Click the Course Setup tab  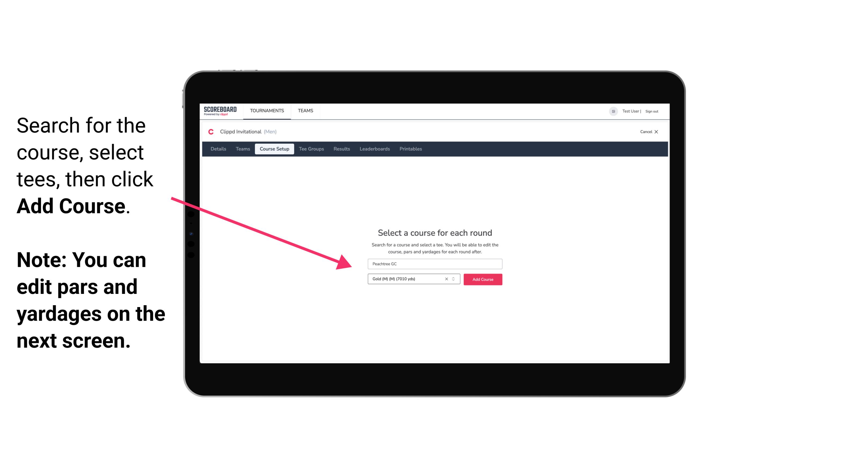(275, 149)
